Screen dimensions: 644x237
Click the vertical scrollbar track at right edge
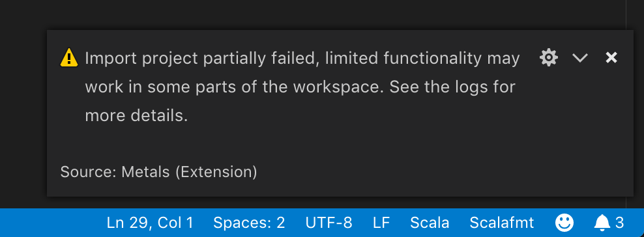pyautogui.click(x=635, y=102)
